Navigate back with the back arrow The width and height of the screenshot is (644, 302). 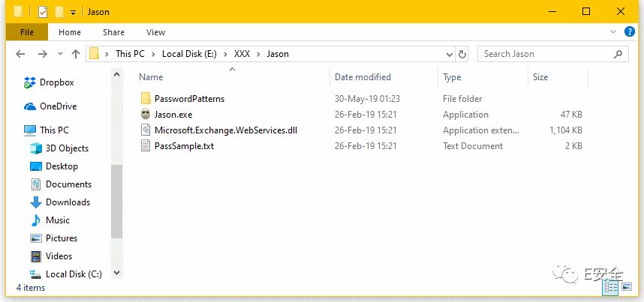click(x=21, y=54)
